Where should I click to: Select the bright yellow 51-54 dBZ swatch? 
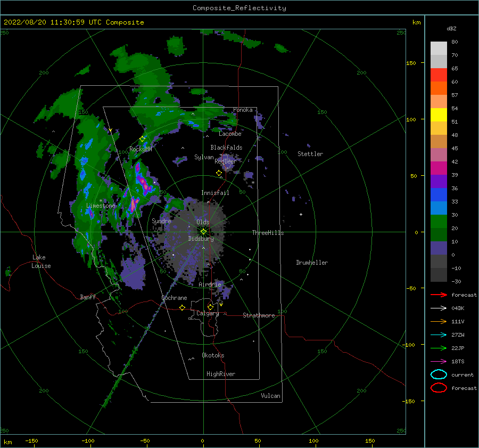pos(439,115)
